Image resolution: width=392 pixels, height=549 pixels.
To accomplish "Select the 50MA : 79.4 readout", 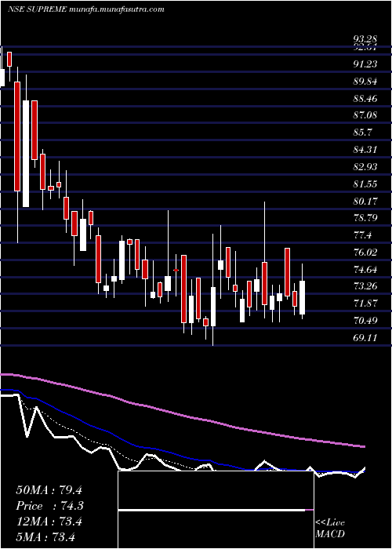I will tap(49, 490).
